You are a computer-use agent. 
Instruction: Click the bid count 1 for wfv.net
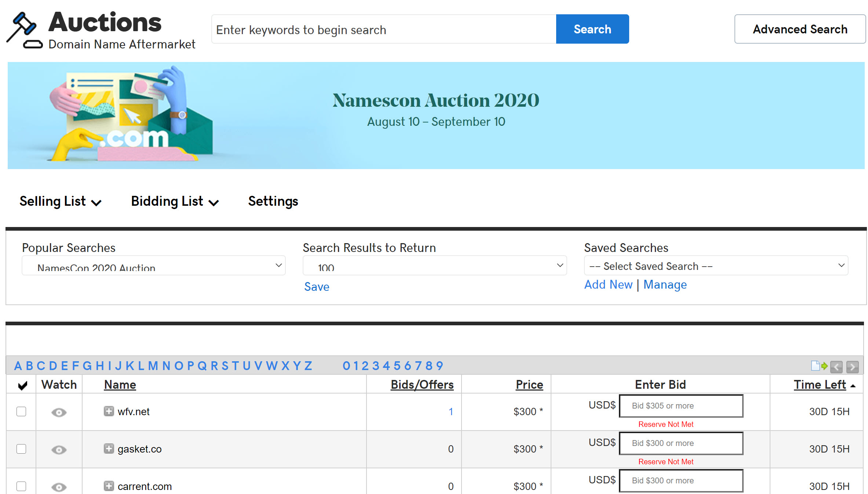coord(451,412)
